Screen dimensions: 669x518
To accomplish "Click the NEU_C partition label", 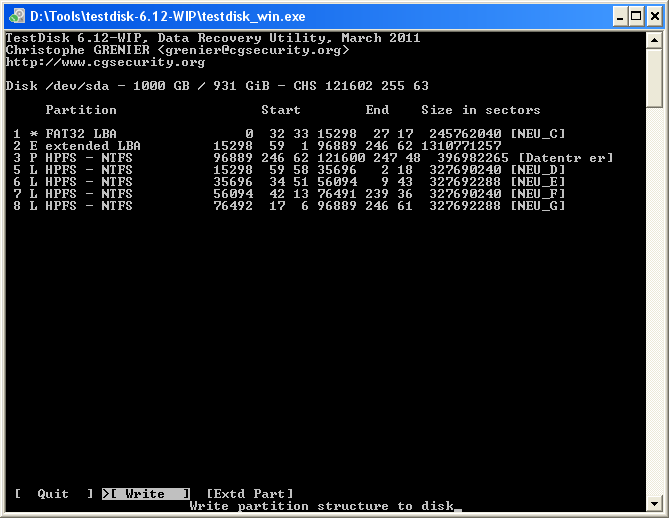I will (538, 134).
